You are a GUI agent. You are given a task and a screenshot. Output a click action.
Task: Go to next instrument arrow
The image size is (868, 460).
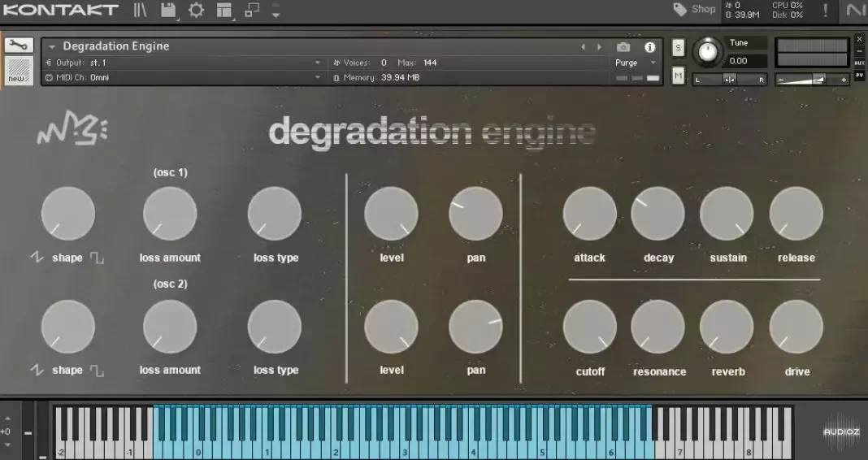point(599,47)
